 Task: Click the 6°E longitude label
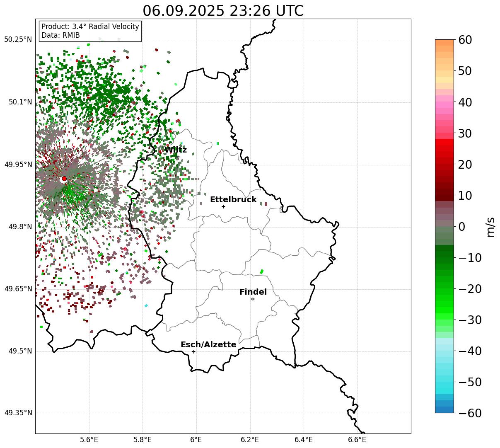pos(196,439)
